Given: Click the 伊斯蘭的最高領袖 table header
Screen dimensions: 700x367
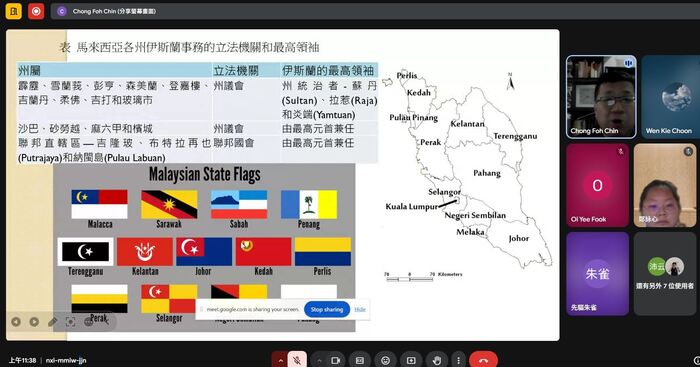Looking at the screenshot, I should coord(328,71).
